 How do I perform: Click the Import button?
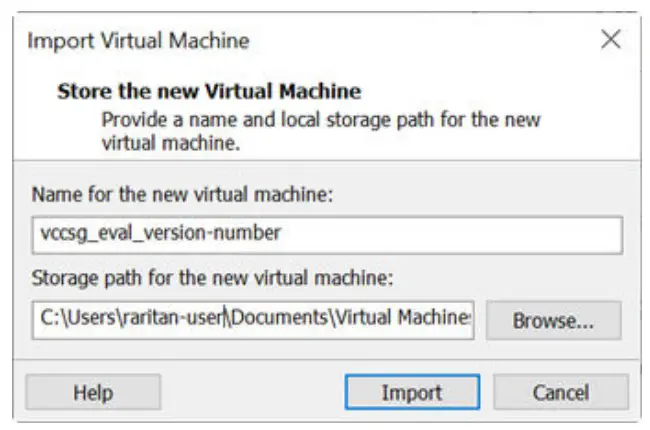(411, 392)
